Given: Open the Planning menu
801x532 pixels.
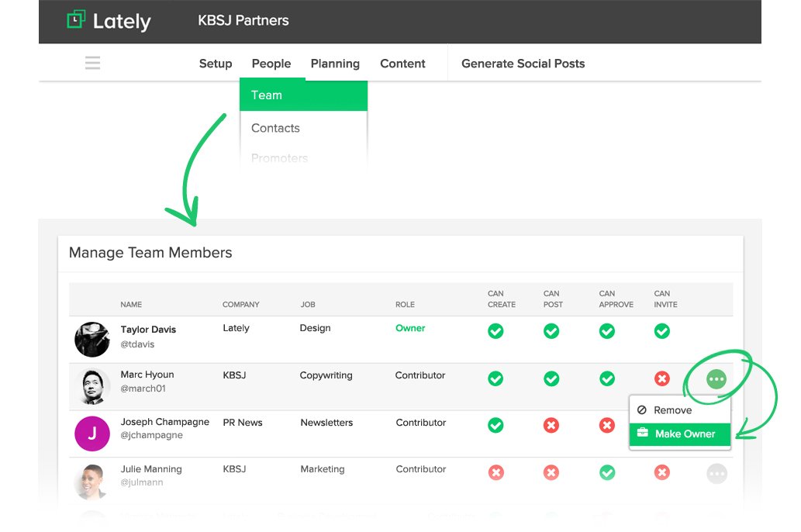Looking at the screenshot, I should coord(335,64).
